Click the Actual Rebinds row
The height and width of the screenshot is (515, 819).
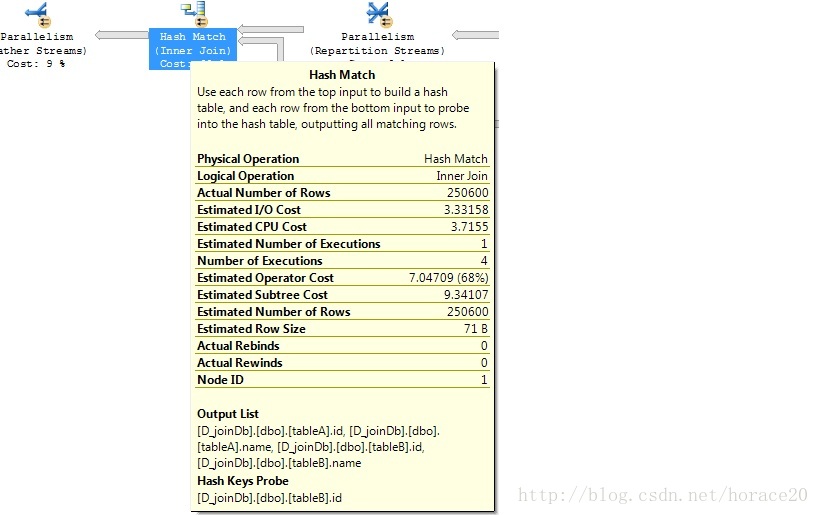(342, 346)
